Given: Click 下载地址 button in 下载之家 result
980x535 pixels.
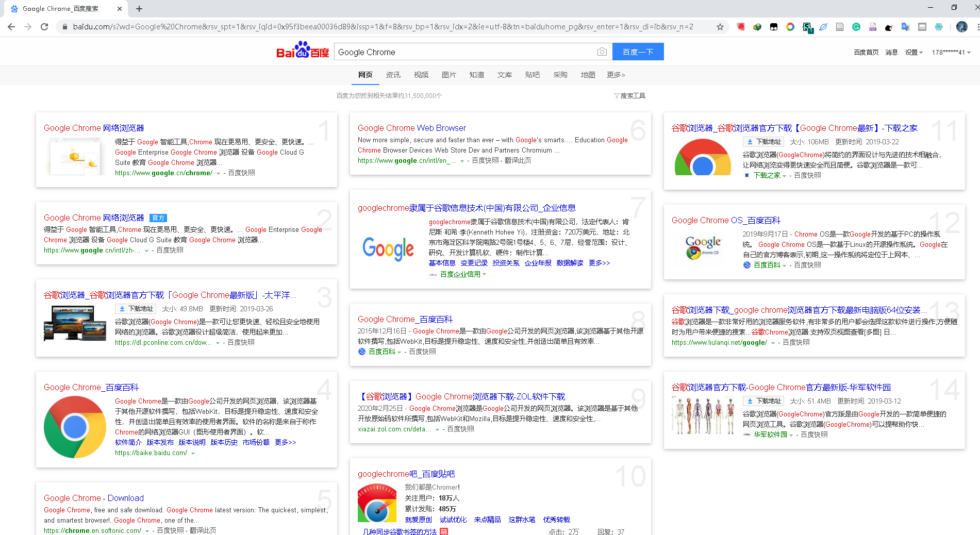Looking at the screenshot, I should 763,142.
